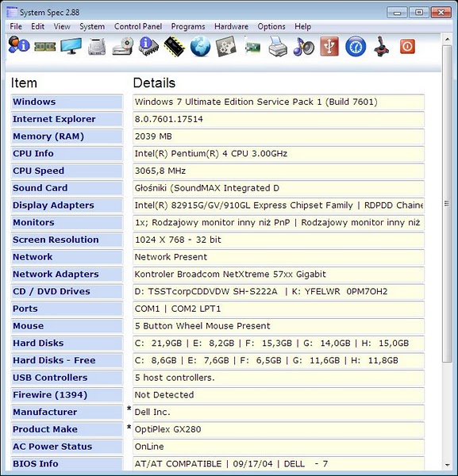This screenshot has height=476, width=458.
Task: Open the Programs menu
Action: (x=188, y=26)
